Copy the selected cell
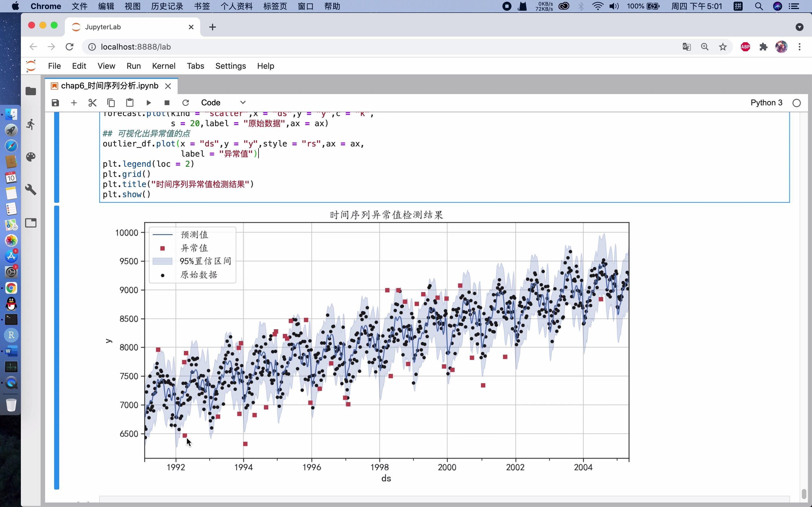The width and height of the screenshot is (812, 507). coord(111,103)
